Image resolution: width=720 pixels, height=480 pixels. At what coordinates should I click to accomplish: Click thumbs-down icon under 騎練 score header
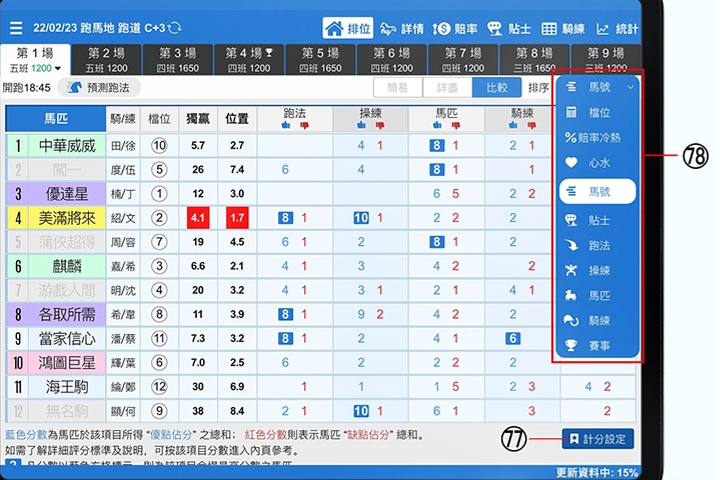point(531,125)
